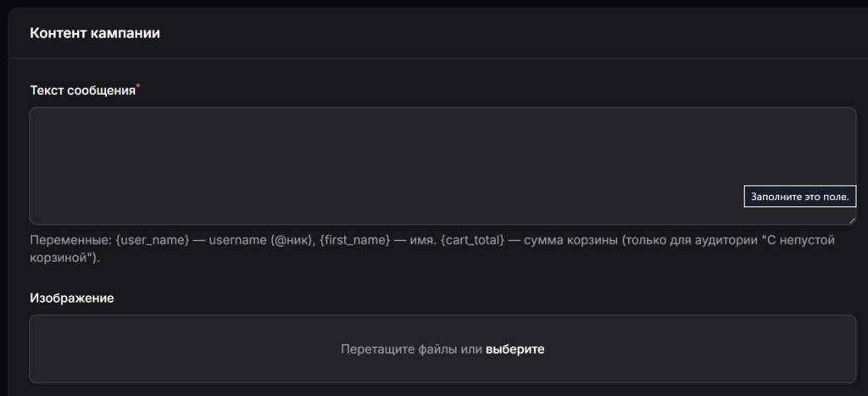The height and width of the screenshot is (396, 868).
Task: Click the 'Текст сообщения' field label
Action: coord(82,91)
